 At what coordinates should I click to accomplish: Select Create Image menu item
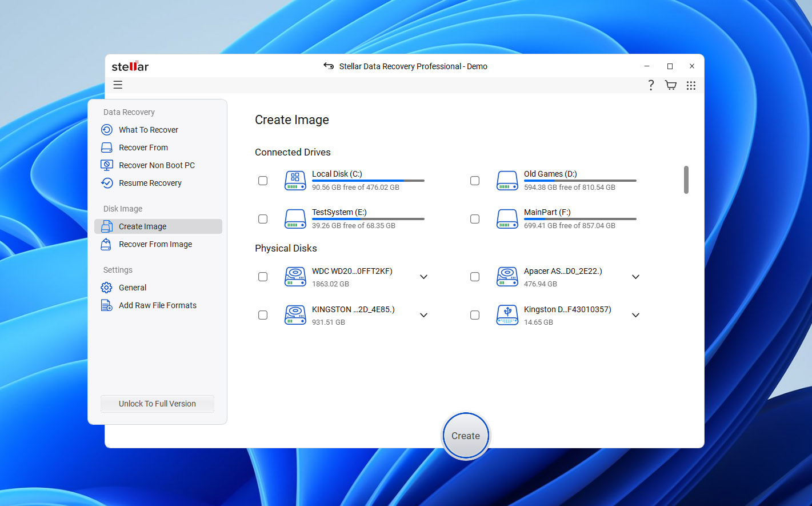click(x=158, y=226)
